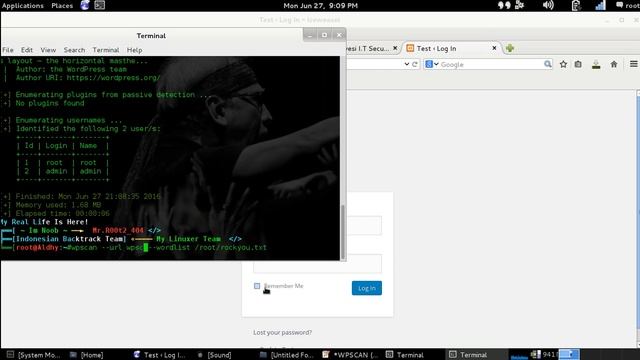Screen dimensions: 640x360
Task: Click the clock Mon Jun 27, 9:09 PM
Action: [x=320, y=5]
